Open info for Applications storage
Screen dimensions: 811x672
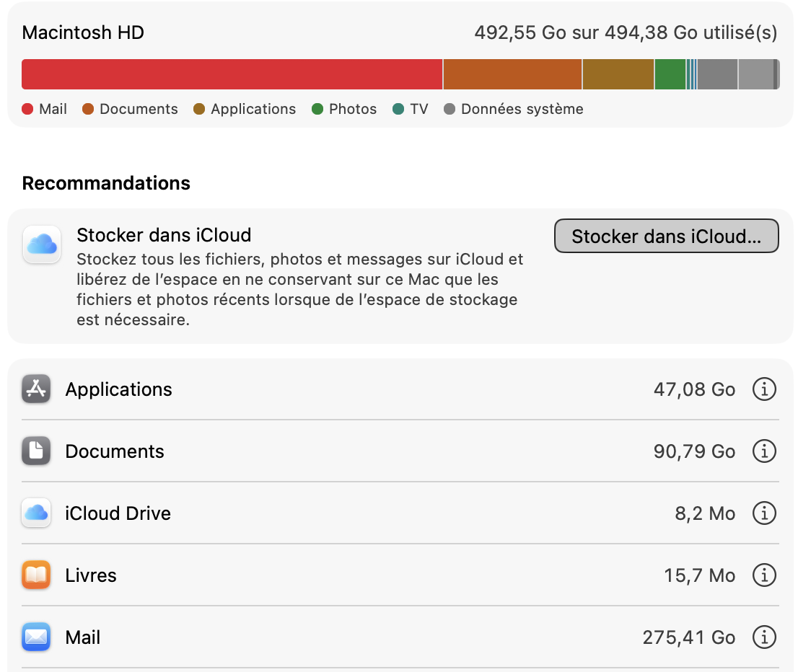pos(764,389)
